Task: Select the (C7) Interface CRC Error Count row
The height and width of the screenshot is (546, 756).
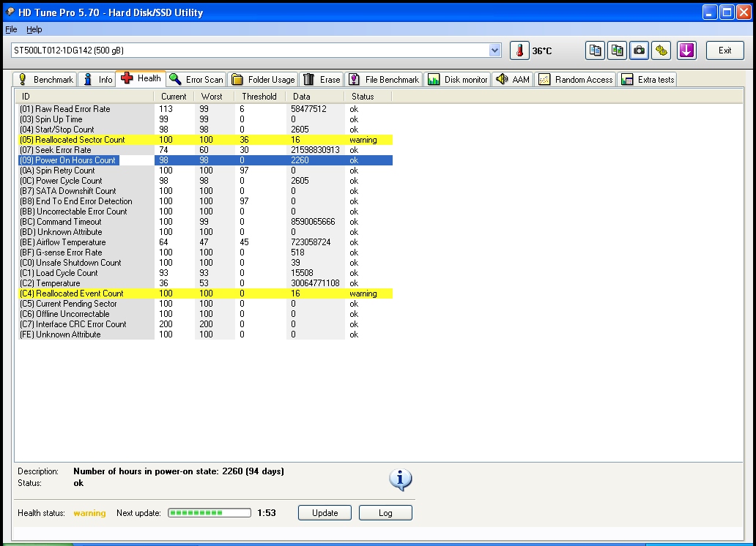Action: point(205,324)
